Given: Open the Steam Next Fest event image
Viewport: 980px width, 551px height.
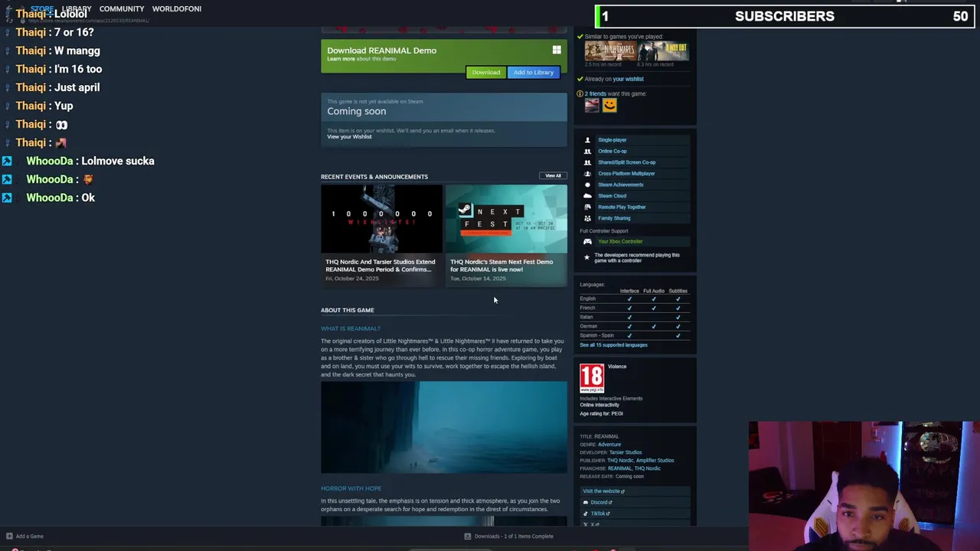Looking at the screenshot, I should pyautogui.click(x=506, y=219).
